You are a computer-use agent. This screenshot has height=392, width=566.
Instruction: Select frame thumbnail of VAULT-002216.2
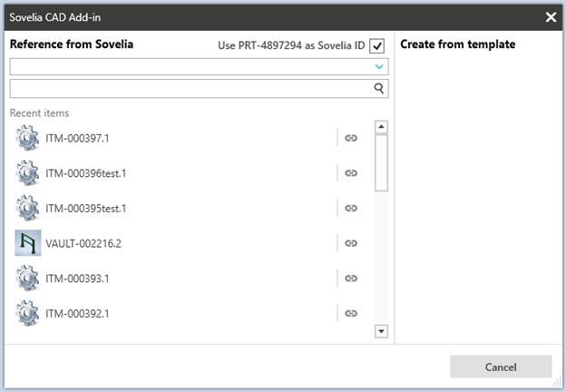point(28,242)
